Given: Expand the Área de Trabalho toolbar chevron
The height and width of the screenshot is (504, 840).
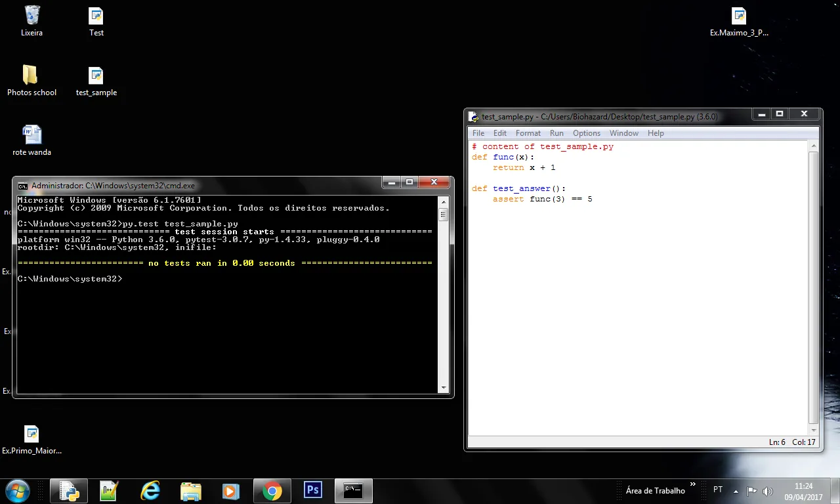Looking at the screenshot, I should click(x=692, y=485).
